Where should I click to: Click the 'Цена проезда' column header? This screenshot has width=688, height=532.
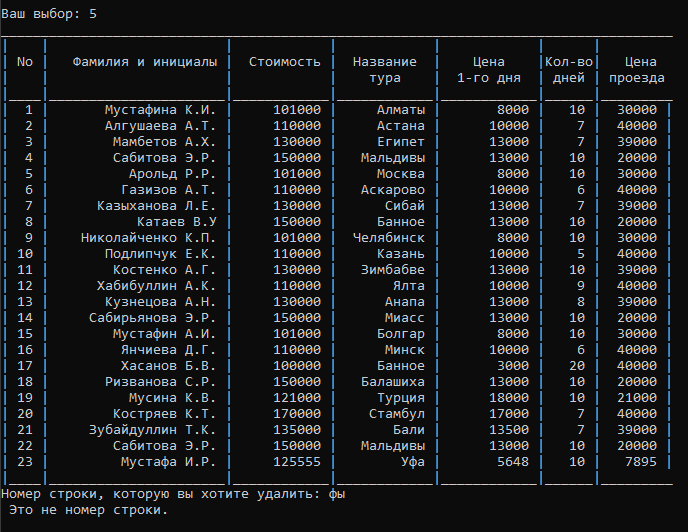(637, 70)
